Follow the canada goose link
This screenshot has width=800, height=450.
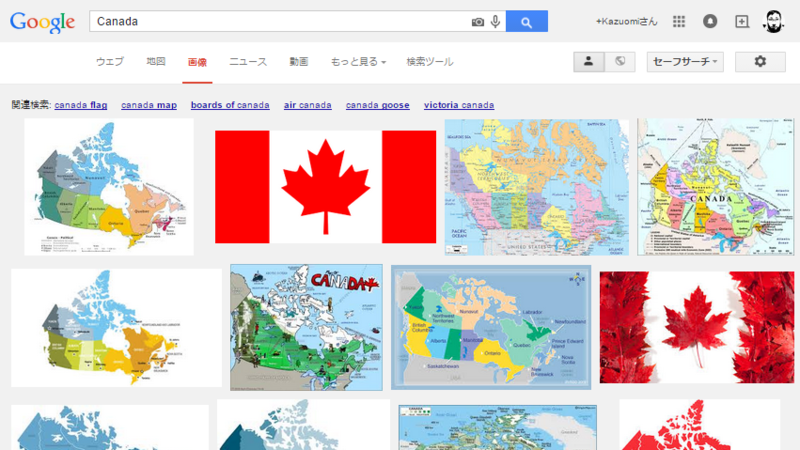378,105
